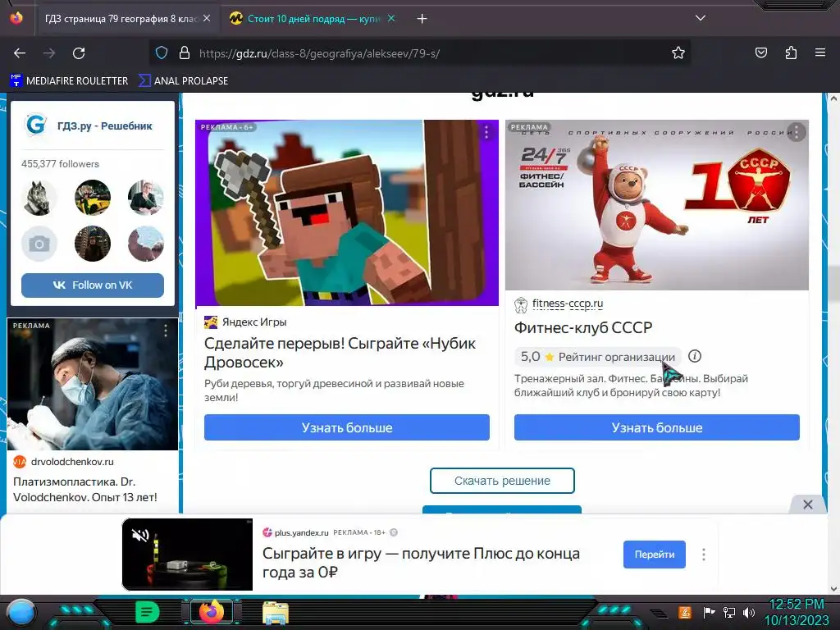The width and height of the screenshot is (840, 630).
Task: Show site security padlock info
Action: pyautogui.click(x=185, y=53)
